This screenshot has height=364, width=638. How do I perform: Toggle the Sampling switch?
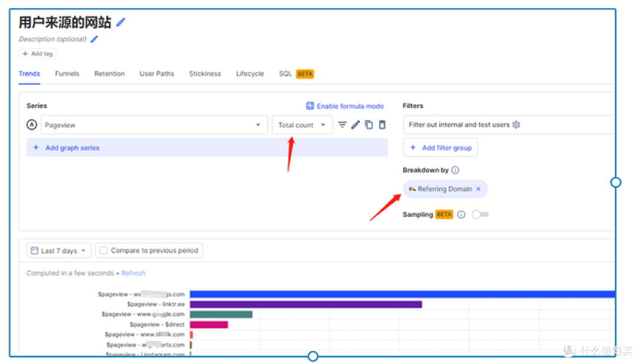click(480, 215)
